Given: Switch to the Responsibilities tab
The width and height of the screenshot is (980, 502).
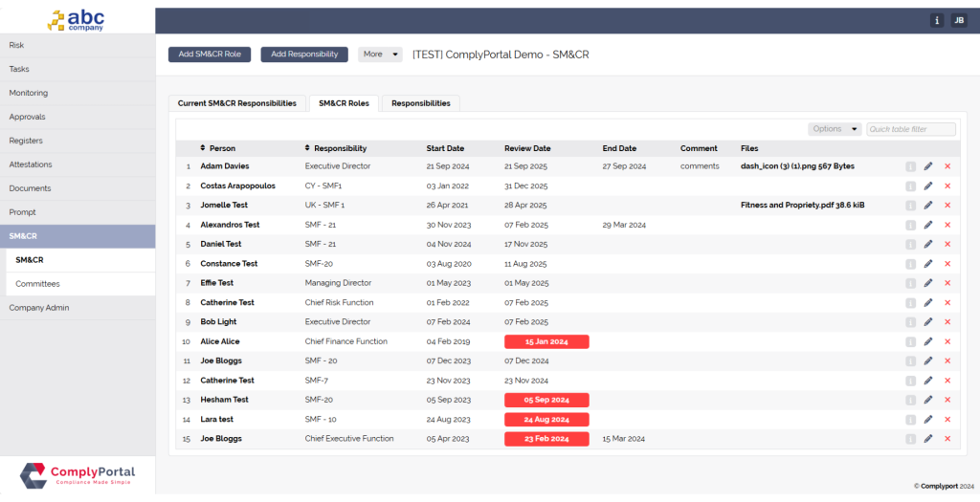Looking at the screenshot, I should (x=420, y=103).
